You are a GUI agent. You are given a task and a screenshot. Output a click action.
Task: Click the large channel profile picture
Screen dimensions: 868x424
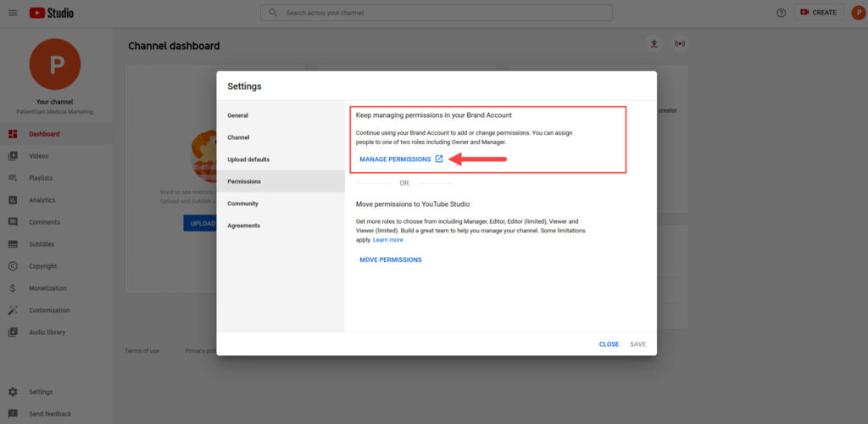[x=55, y=64]
